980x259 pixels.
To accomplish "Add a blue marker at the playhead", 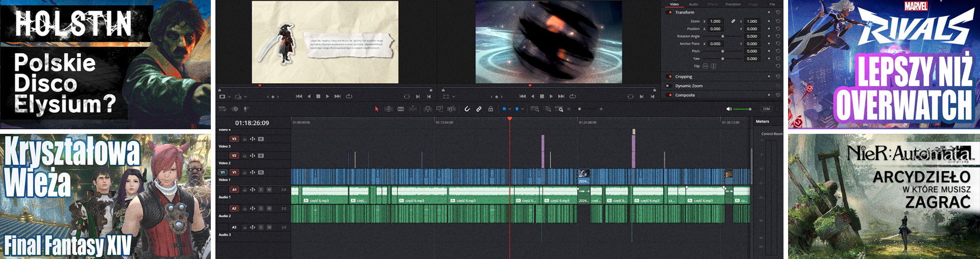I will click(517, 109).
